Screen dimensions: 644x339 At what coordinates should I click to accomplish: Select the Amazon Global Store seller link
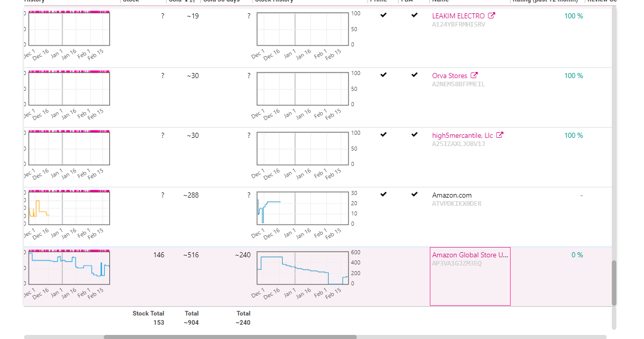470,255
